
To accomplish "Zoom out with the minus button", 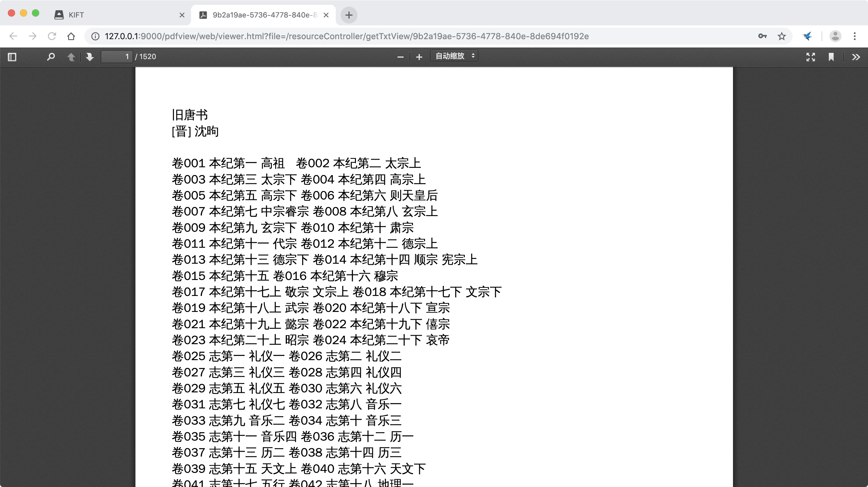I will click(400, 57).
